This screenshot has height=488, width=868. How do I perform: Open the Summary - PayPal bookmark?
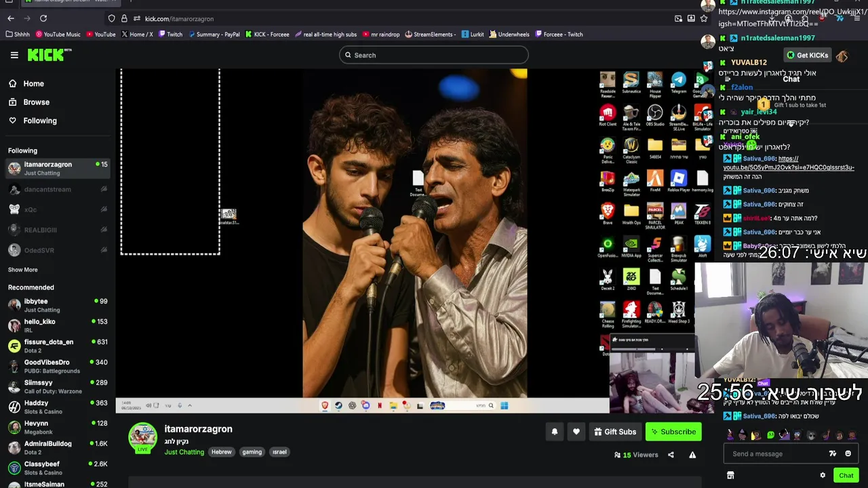click(x=214, y=34)
